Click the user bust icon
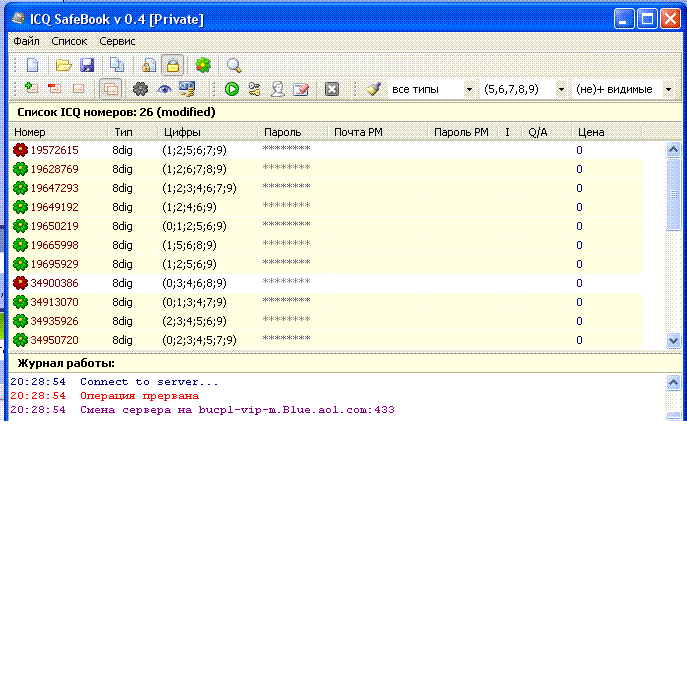Image resolution: width=687 pixels, height=678 pixels. point(277,89)
